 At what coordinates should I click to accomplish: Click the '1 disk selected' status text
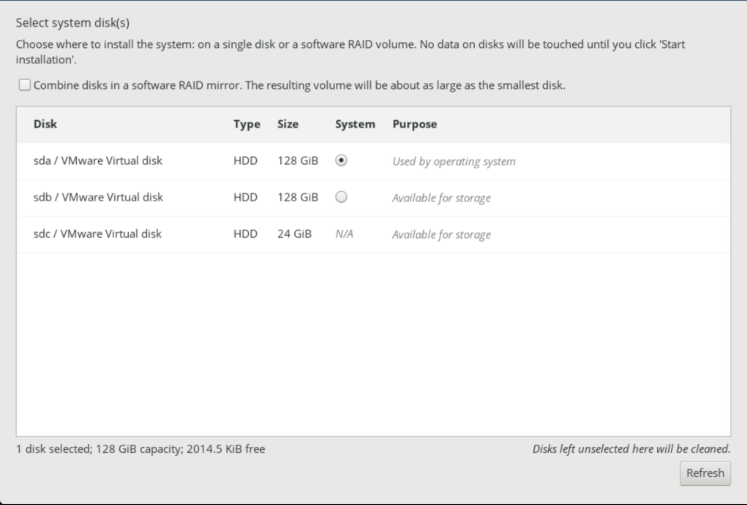[x=54, y=449]
